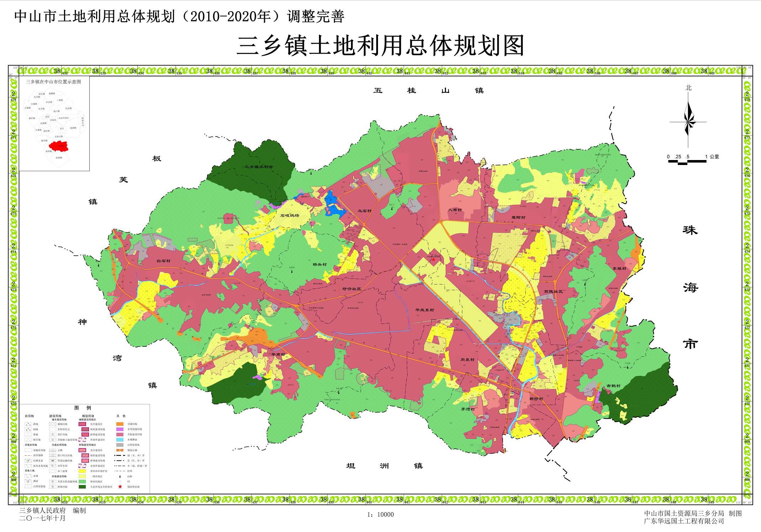Image resolution: width=761 pixels, height=532 pixels.
Task: Click the header 中山市土地利用总体规划（2010-2020年）调整完善
Action: (180, 16)
